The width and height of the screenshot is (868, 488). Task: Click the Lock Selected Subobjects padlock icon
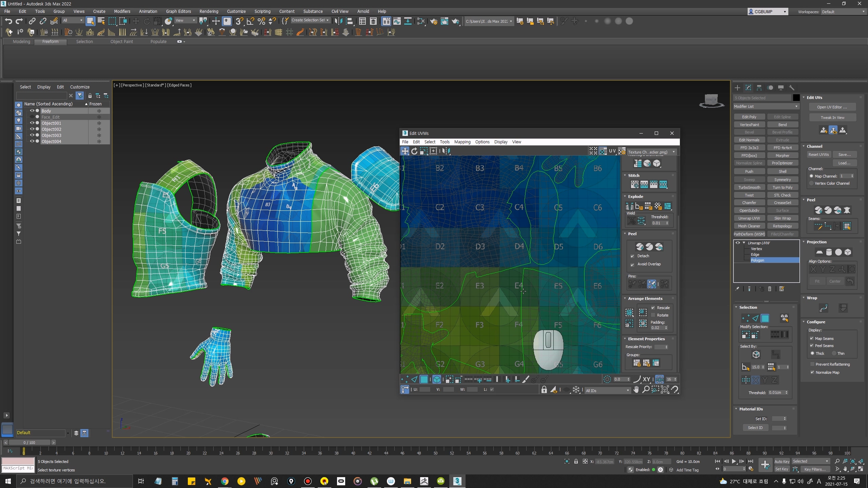pos(544,390)
